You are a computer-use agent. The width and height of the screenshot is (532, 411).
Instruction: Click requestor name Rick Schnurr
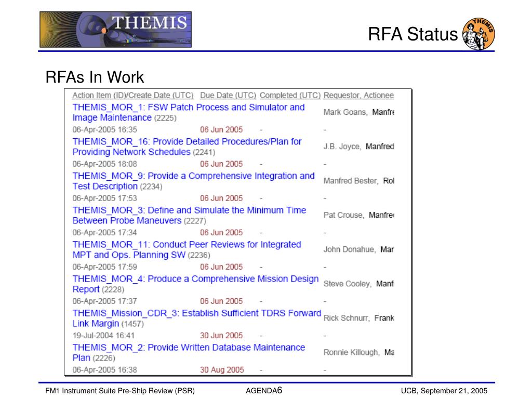[347, 317]
